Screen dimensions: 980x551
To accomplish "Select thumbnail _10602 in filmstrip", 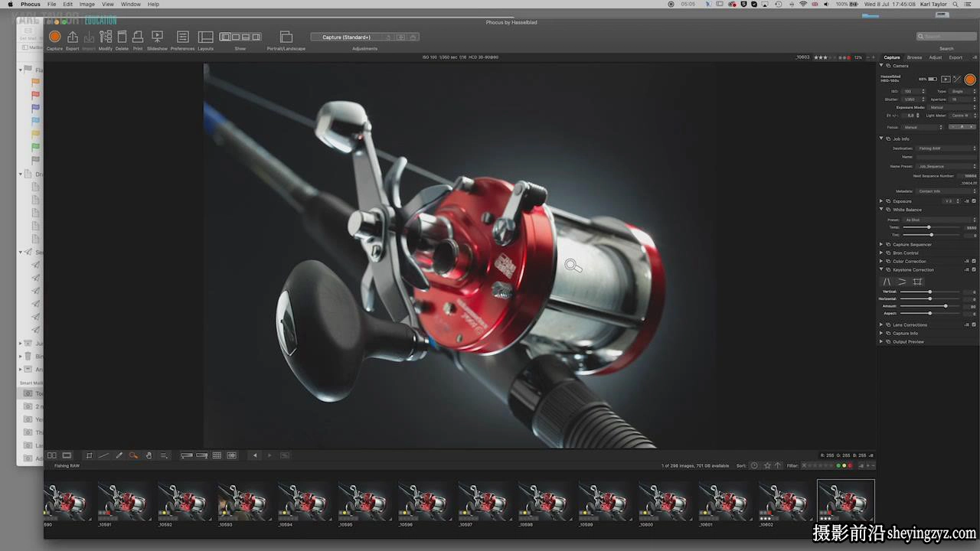I will coord(786,501).
